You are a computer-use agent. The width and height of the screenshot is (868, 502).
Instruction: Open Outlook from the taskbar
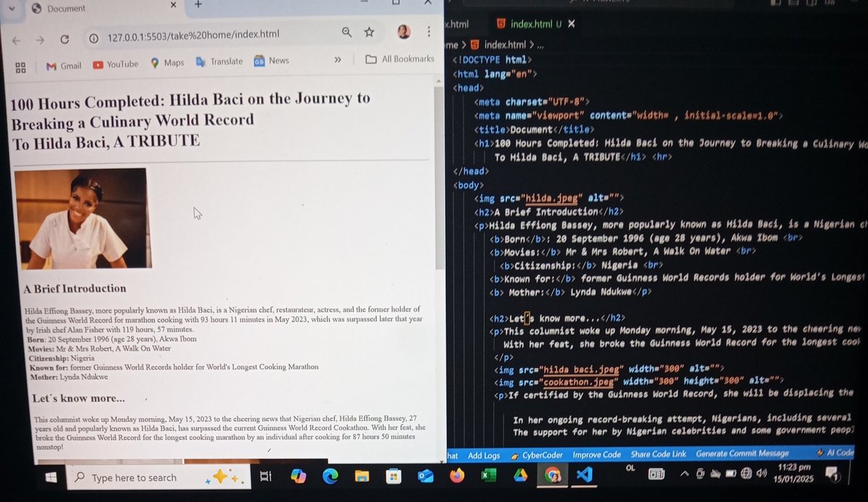pos(425,475)
